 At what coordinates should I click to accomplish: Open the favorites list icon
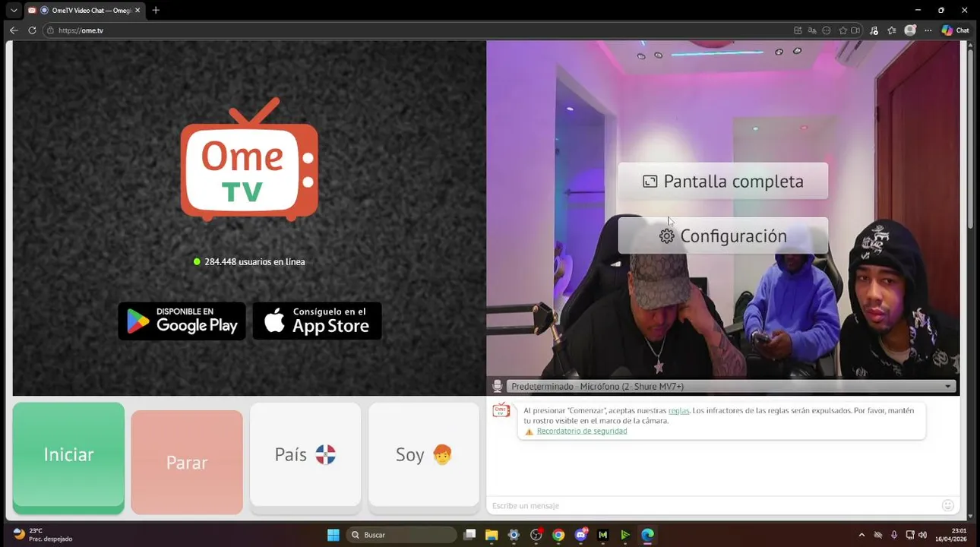(892, 30)
